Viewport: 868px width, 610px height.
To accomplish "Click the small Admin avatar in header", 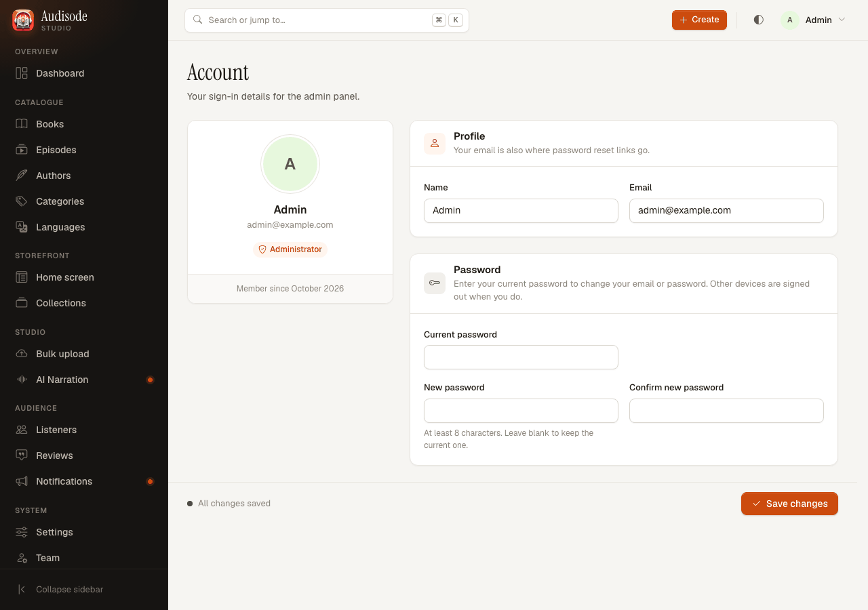I will (x=790, y=20).
